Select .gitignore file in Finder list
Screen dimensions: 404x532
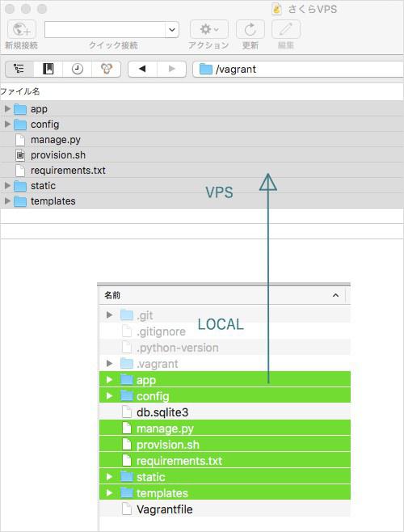point(225,331)
